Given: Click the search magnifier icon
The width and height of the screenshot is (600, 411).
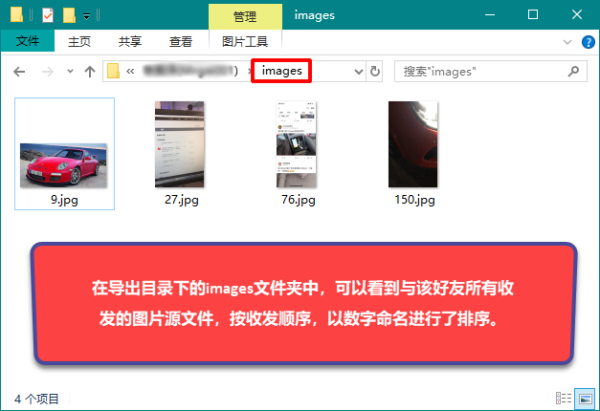Looking at the screenshot, I should (573, 72).
